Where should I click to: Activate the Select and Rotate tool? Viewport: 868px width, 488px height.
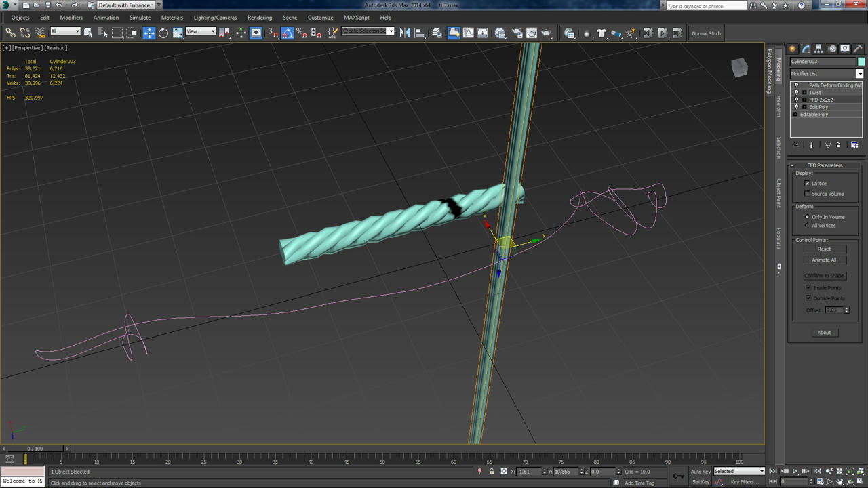163,33
